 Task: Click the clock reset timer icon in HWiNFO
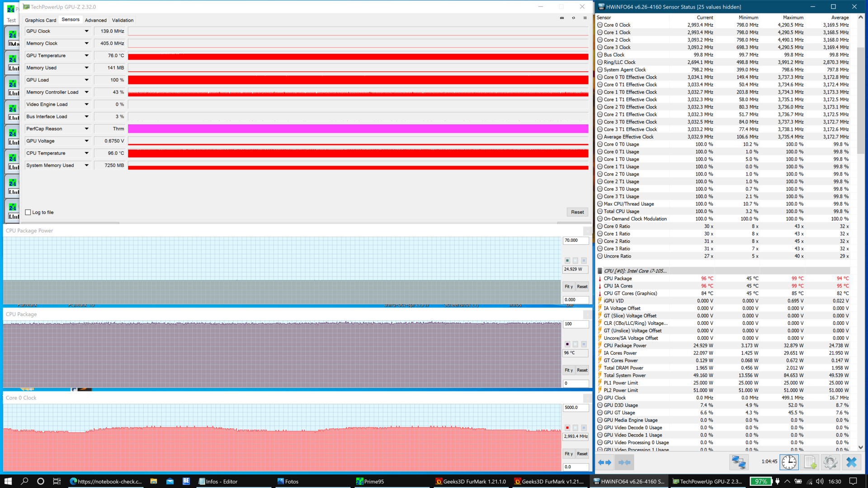pos(789,462)
